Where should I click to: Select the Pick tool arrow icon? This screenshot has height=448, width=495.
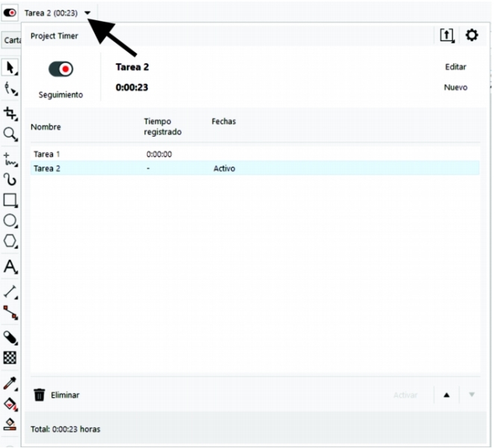click(x=10, y=68)
